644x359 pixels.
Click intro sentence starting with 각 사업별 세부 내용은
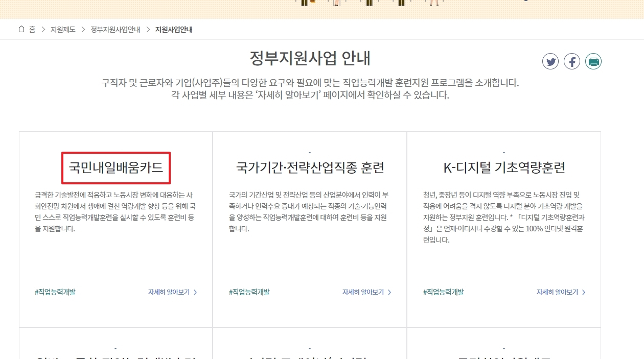pyautogui.click(x=310, y=95)
